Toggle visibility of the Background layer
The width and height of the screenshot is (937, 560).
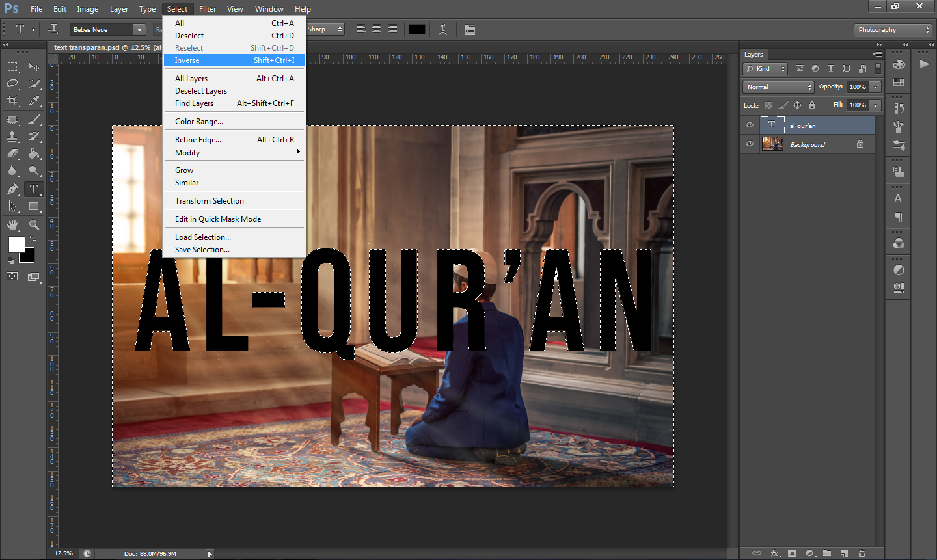pyautogui.click(x=750, y=144)
